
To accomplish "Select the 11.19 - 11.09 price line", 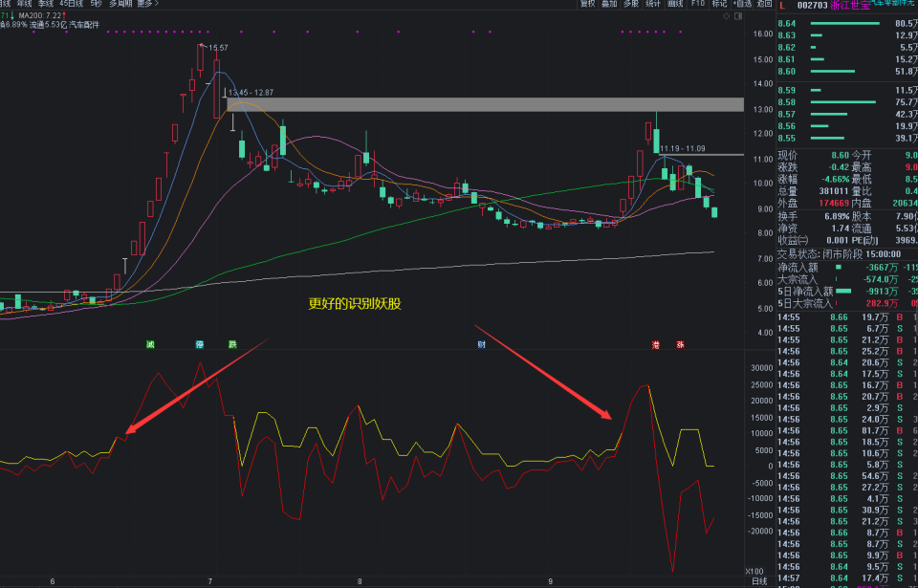I will 701,155.
